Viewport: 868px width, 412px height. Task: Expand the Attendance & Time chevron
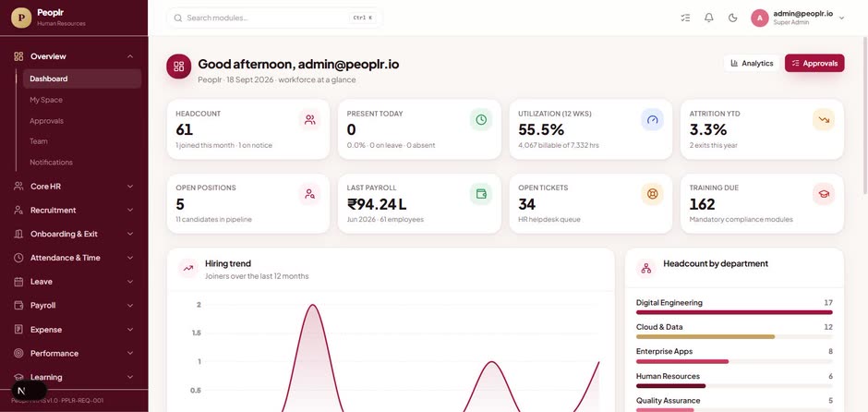point(130,258)
